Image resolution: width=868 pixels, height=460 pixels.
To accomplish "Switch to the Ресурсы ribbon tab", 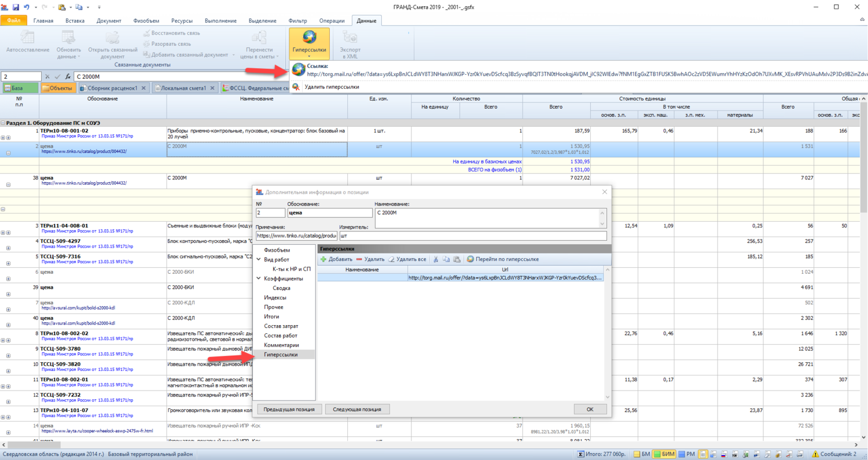I will pos(181,21).
